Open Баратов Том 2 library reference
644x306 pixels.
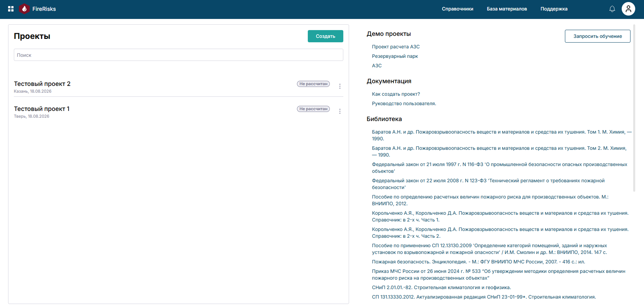point(499,151)
